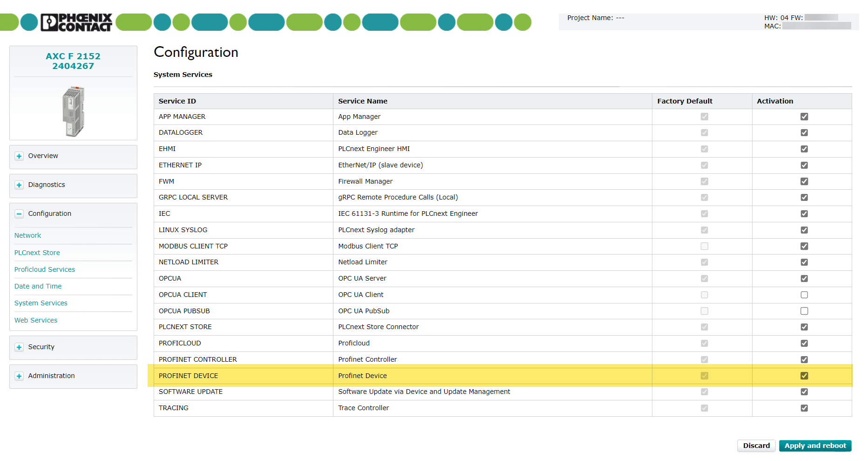Toggle Software Update activation checkbox
Screen dimensions: 868x461
click(x=804, y=392)
